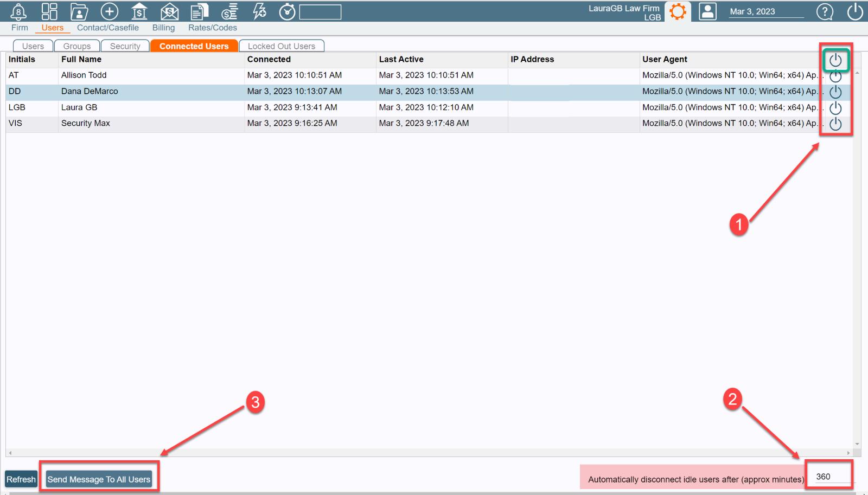Select the Users icon in the toolbar

(x=49, y=11)
